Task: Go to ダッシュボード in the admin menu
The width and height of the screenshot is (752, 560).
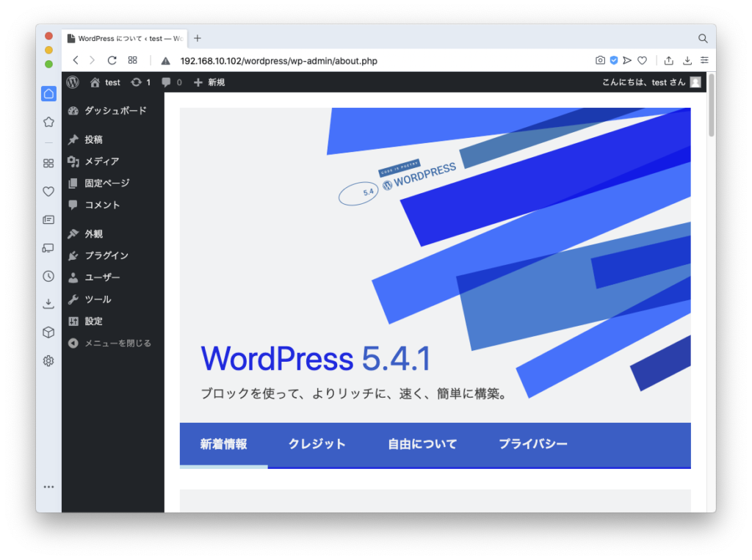Action: [115, 111]
